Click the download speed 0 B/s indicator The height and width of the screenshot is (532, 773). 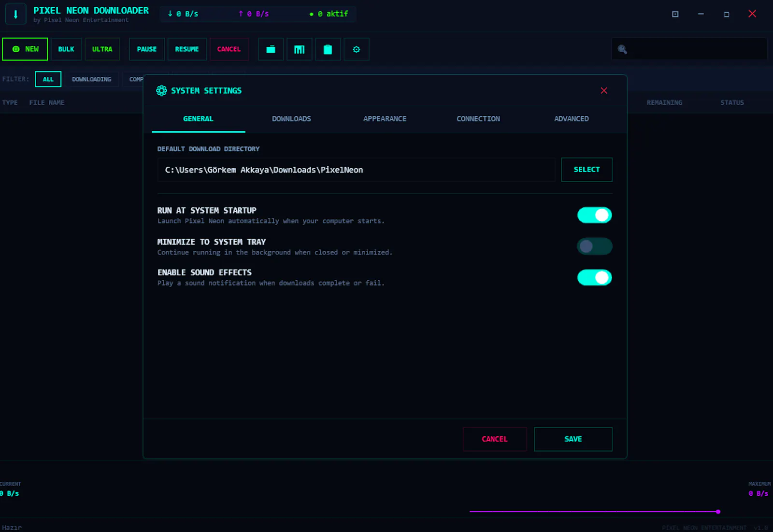183,14
